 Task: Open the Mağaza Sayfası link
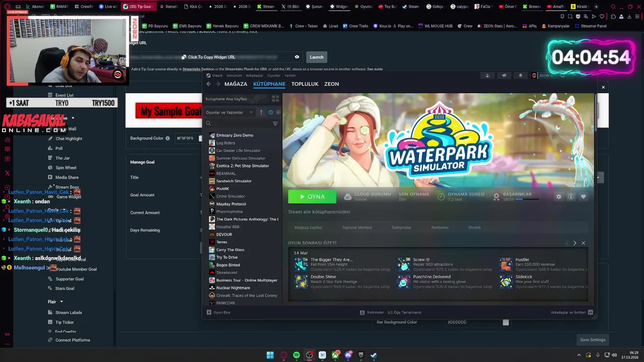pyautogui.click(x=308, y=227)
